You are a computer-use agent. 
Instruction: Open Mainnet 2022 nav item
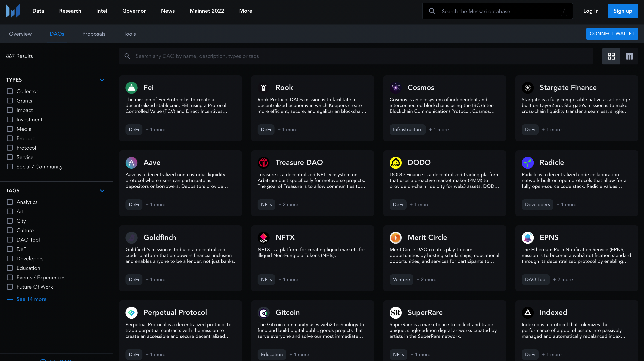click(207, 11)
